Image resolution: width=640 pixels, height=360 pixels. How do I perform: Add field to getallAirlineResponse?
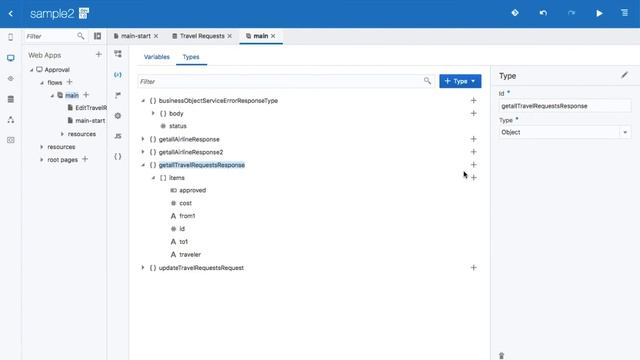point(473,139)
